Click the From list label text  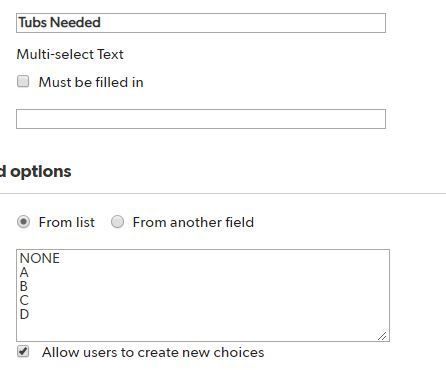(67, 222)
